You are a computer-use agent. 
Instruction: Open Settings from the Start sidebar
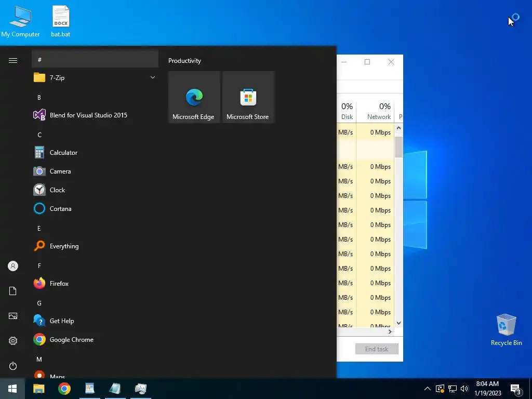point(13,341)
